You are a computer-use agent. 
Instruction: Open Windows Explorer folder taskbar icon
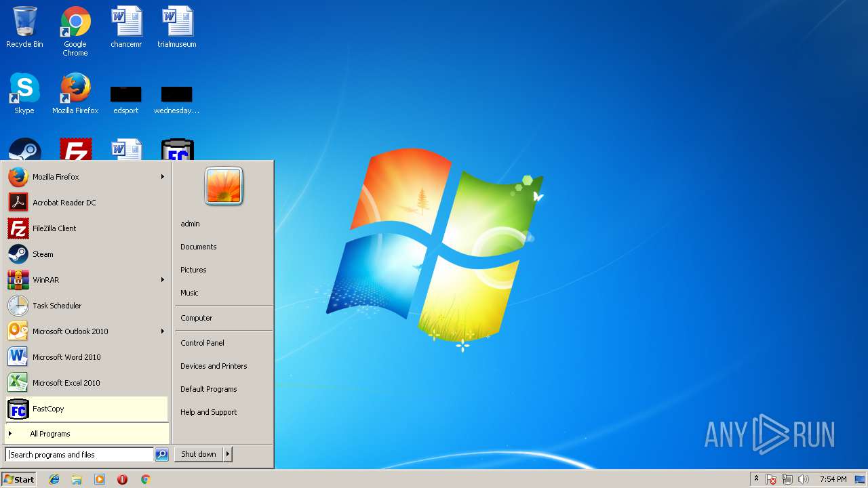(77, 479)
